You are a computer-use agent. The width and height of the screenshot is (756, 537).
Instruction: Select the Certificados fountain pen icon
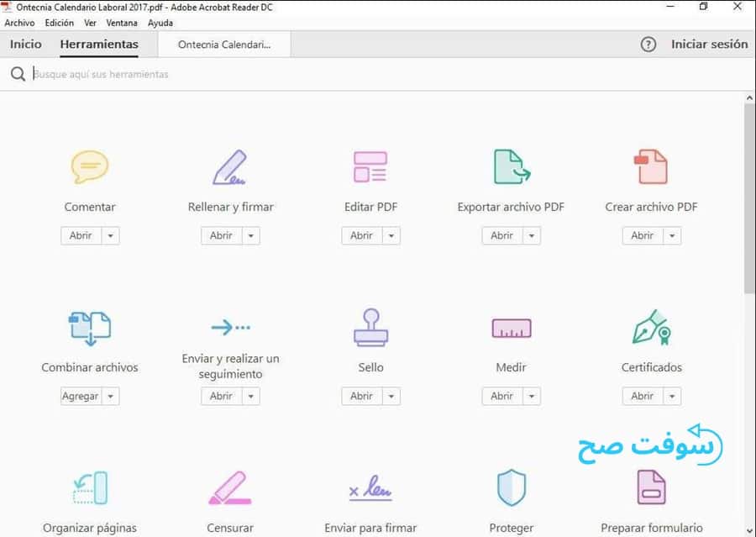pos(651,327)
